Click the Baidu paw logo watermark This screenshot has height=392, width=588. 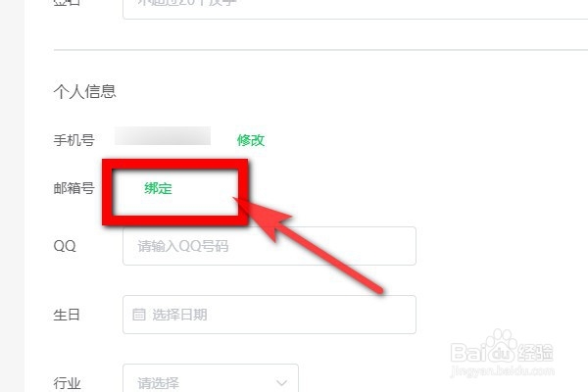(502, 346)
